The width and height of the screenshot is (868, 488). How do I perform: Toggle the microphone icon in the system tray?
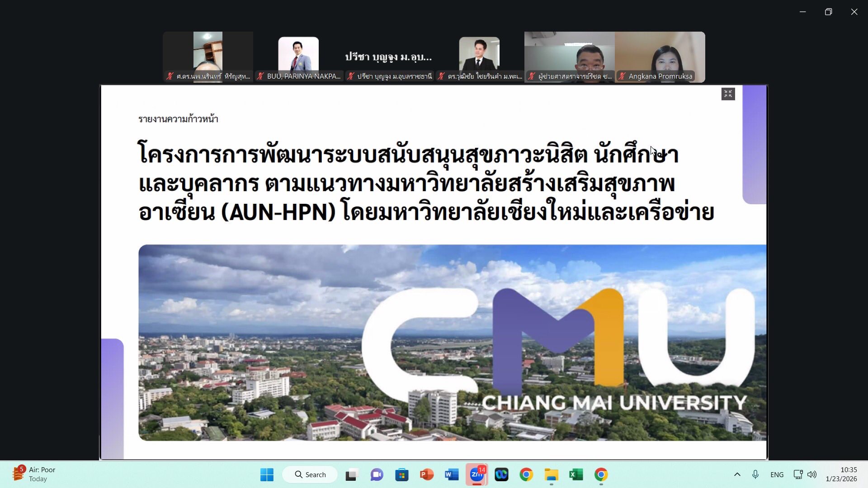(x=755, y=474)
